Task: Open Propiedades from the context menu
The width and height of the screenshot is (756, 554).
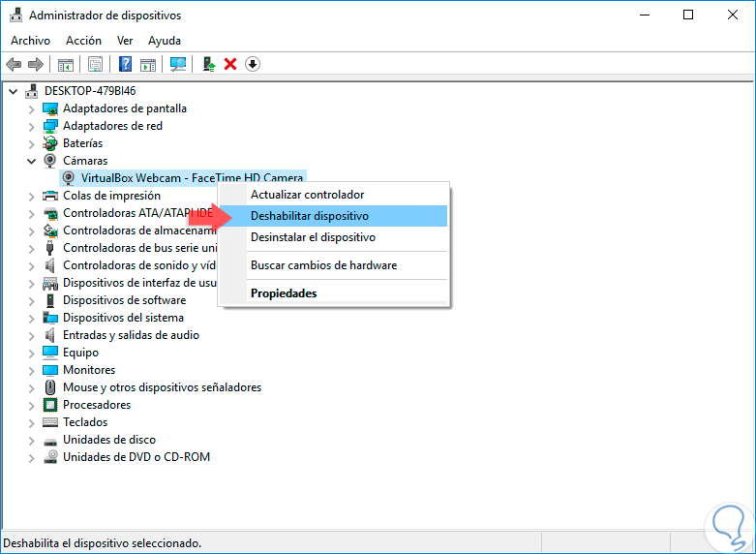Action: tap(333, 292)
